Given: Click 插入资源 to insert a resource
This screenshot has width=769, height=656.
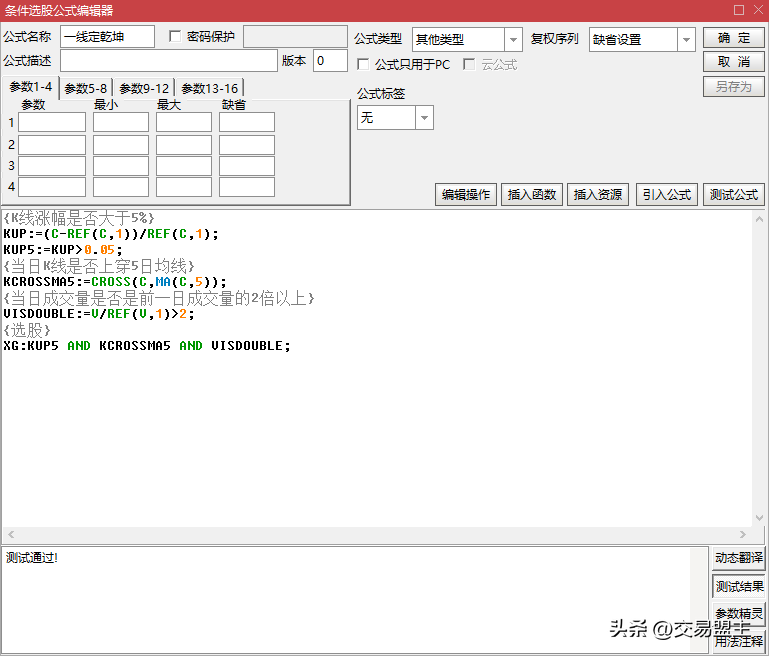Looking at the screenshot, I should click(598, 195).
